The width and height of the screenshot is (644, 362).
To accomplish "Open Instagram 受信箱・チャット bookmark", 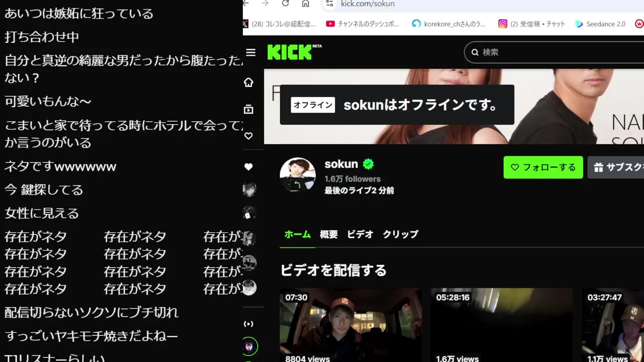I will 532,24.
